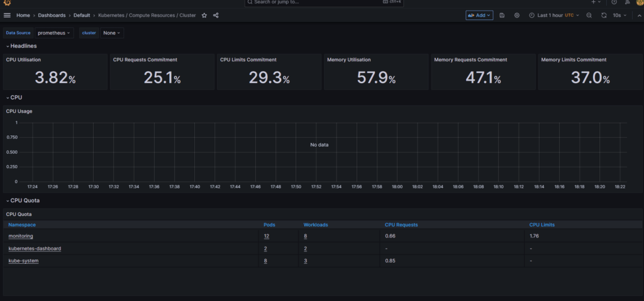Sort table by CPU Limits column
The image size is (644, 301).
541,225
